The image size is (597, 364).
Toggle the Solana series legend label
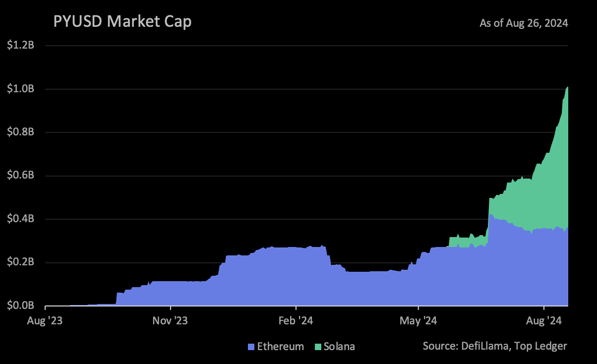point(339,347)
